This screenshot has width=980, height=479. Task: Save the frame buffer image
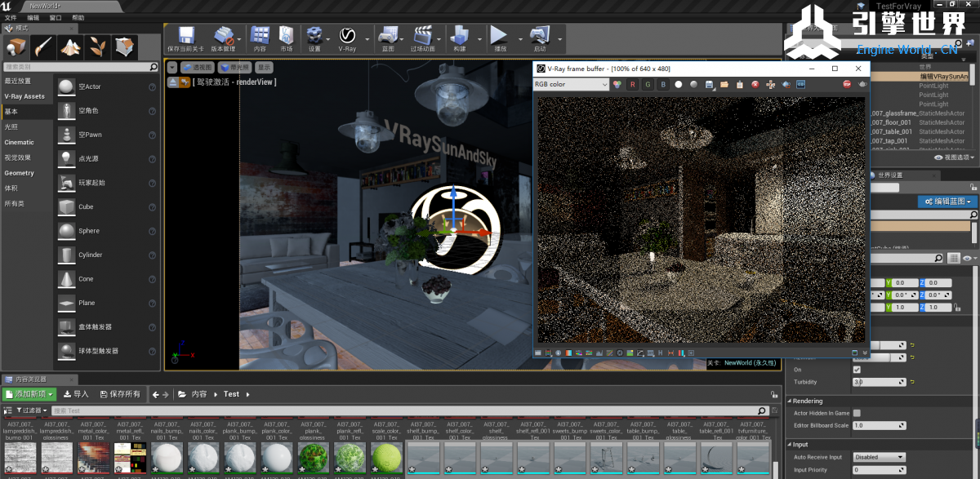pos(710,84)
